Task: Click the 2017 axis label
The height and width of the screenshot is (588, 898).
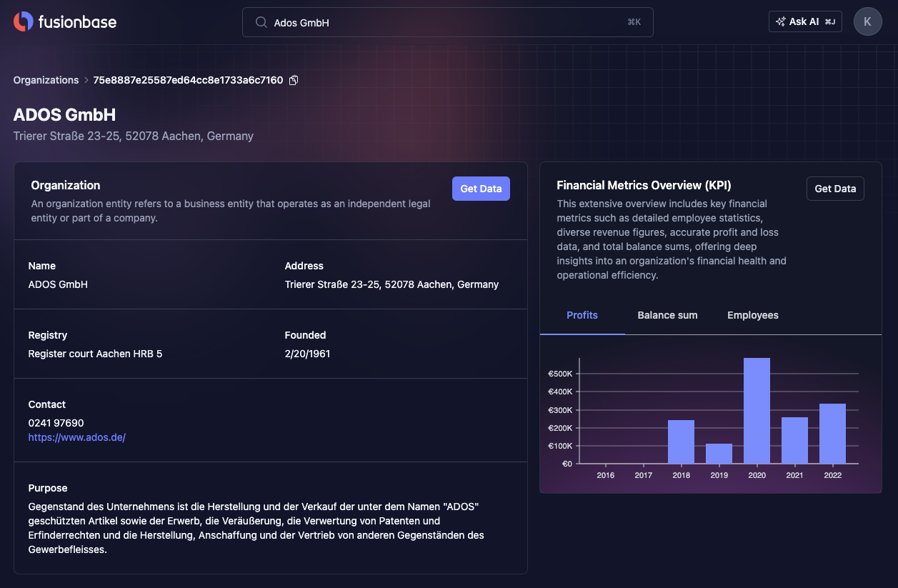Action: (x=643, y=475)
